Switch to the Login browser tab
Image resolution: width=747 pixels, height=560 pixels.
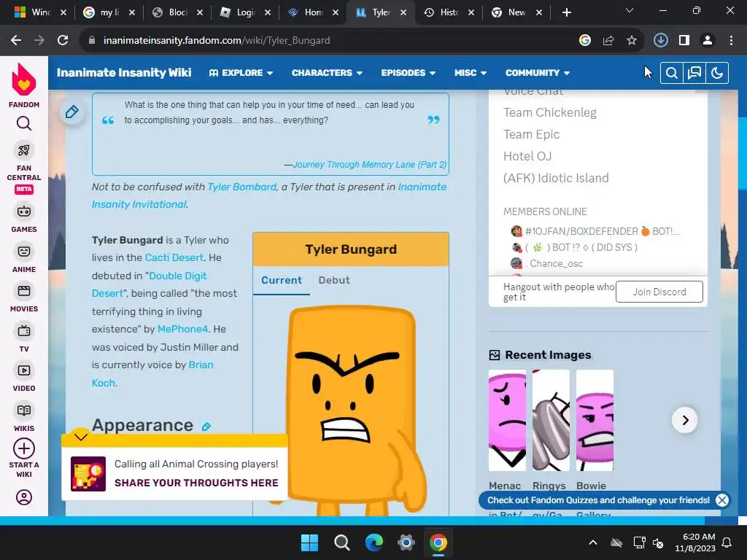tap(245, 12)
